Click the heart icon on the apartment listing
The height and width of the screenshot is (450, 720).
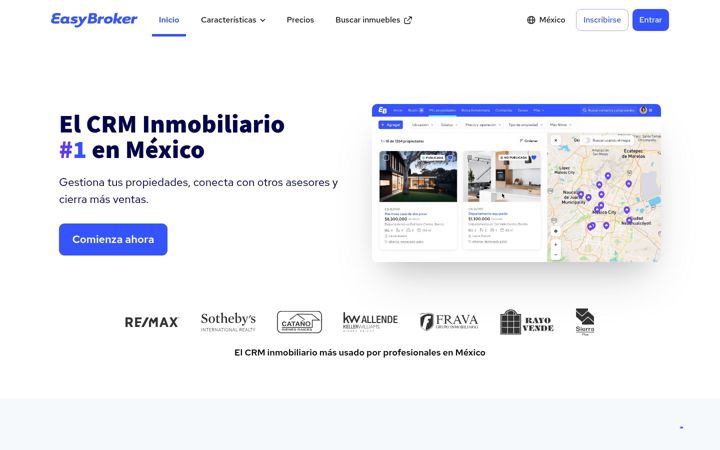tap(534, 158)
